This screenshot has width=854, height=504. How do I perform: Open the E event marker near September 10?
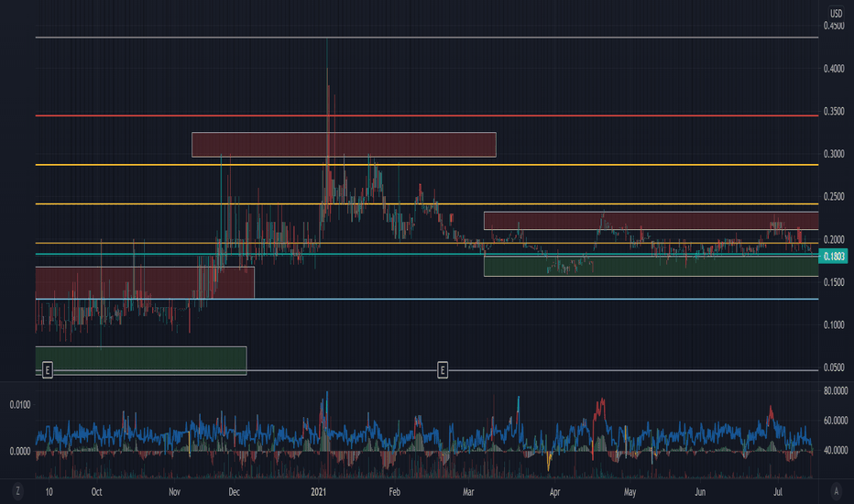point(48,370)
